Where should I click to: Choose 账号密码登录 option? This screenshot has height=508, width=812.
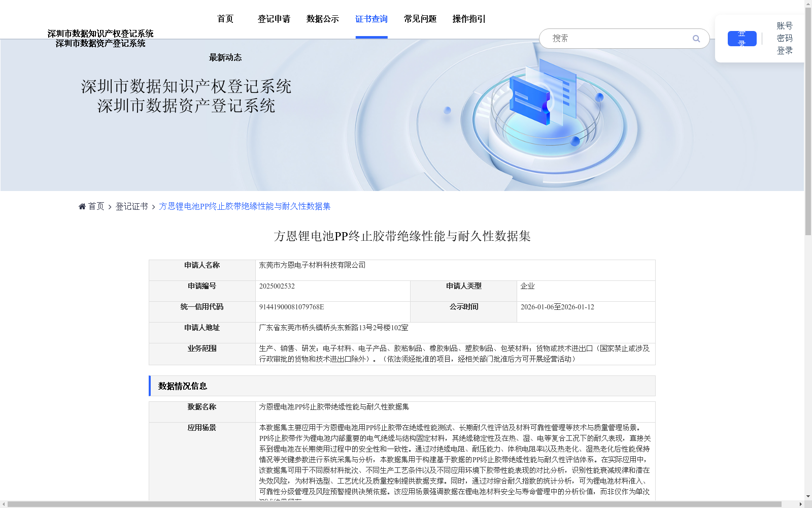785,38
